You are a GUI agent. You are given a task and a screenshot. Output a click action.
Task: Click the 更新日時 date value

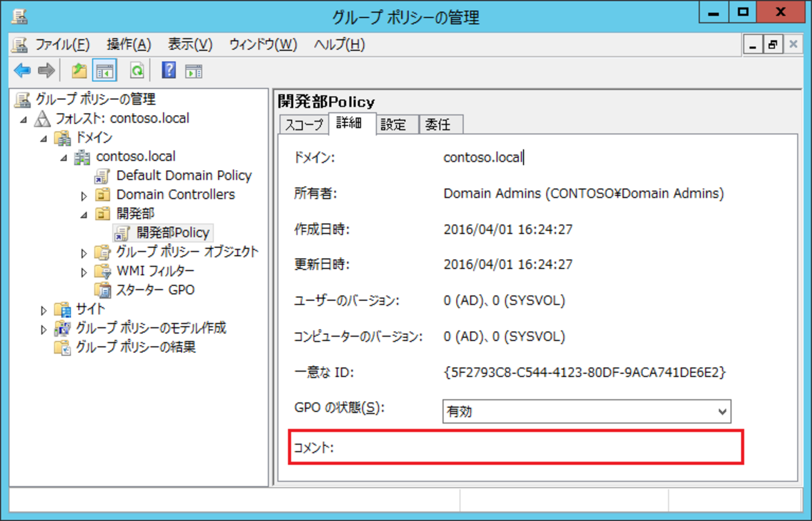tap(508, 265)
